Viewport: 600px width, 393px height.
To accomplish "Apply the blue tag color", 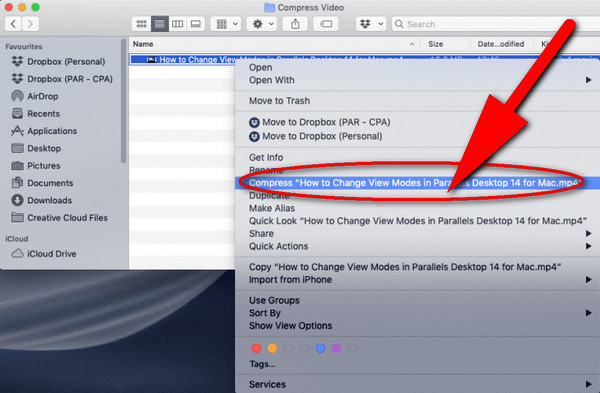I will coord(320,348).
